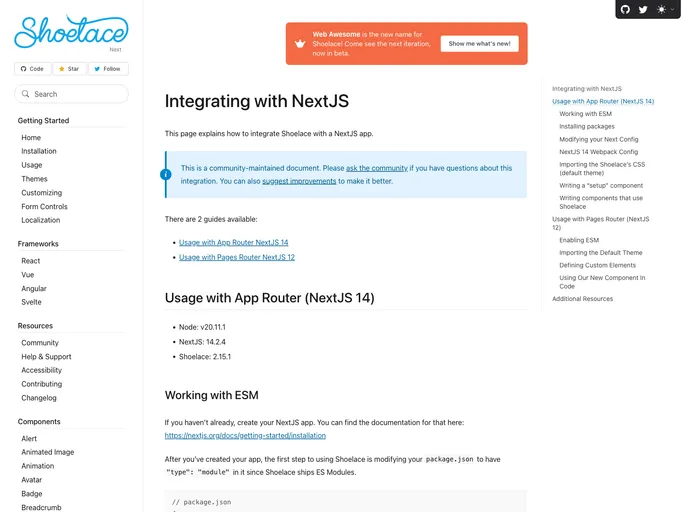This screenshot has height=512, width=688.
Task: Open the sun theme selector dropdown
Action: pyautogui.click(x=665, y=9)
